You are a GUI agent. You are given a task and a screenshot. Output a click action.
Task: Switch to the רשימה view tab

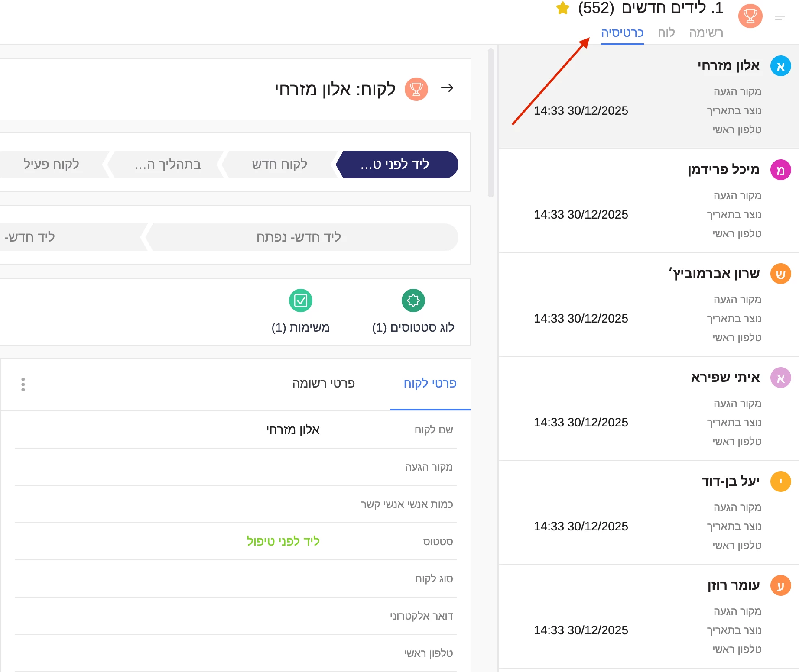tap(706, 33)
